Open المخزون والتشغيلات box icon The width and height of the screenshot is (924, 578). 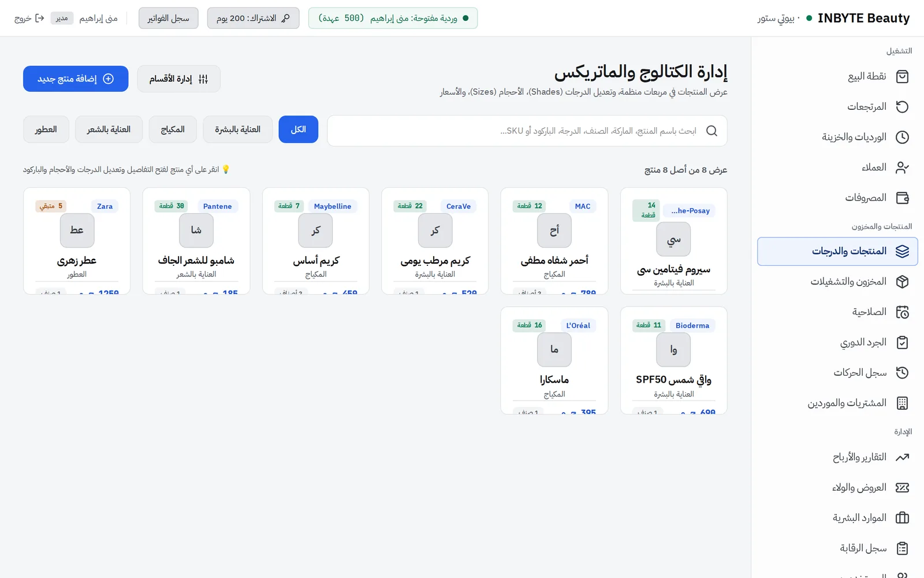(x=902, y=281)
